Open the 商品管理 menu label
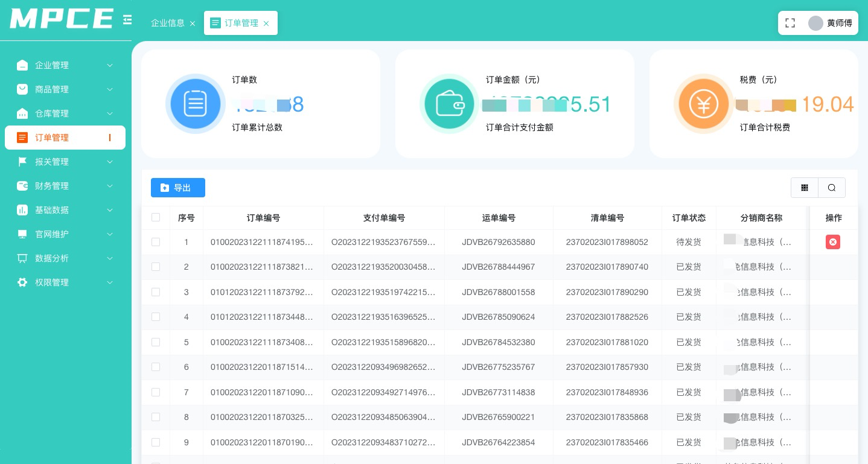The height and width of the screenshot is (464, 868). [x=52, y=89]
